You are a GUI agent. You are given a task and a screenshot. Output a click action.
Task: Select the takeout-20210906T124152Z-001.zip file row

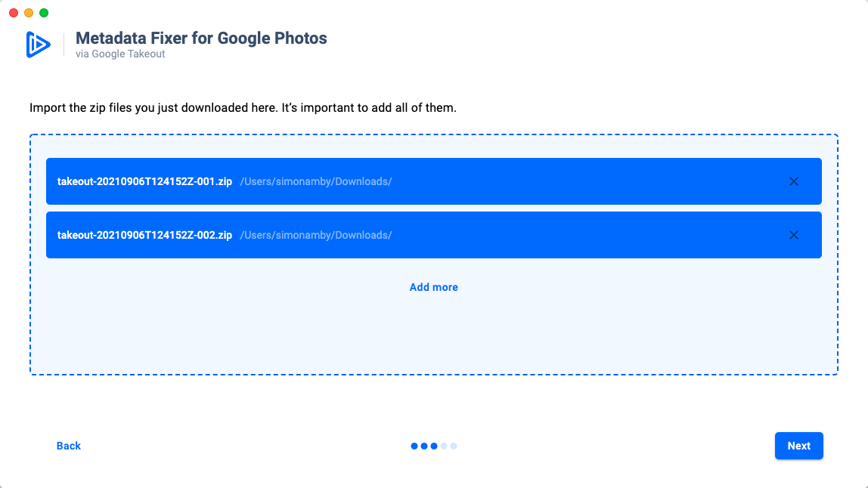pos(433,181)
